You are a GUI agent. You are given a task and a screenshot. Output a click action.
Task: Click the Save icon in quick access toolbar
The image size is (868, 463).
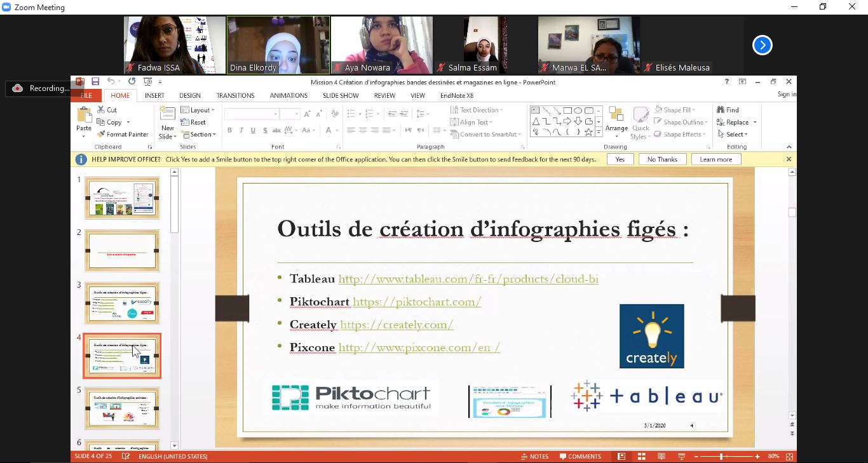95,81
